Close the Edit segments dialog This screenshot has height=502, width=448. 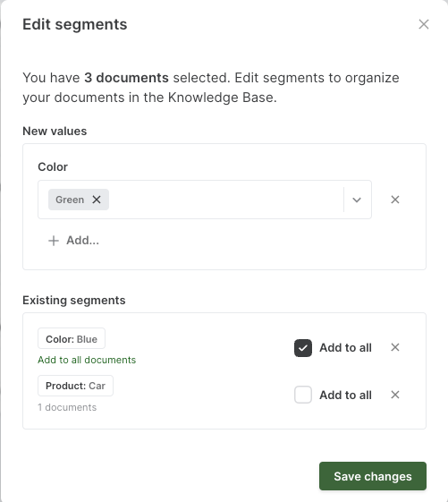[424, 24]
